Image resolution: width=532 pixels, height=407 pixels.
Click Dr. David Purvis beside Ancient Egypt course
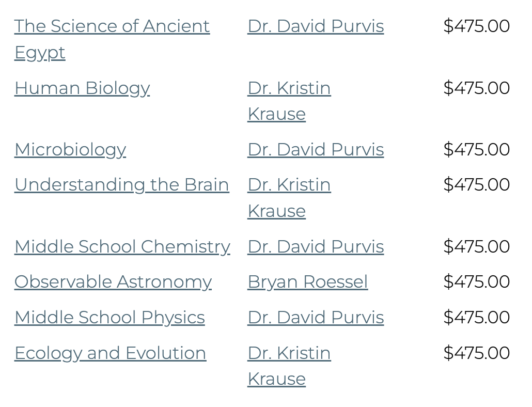pyautogui.click(x=316, y=26)
